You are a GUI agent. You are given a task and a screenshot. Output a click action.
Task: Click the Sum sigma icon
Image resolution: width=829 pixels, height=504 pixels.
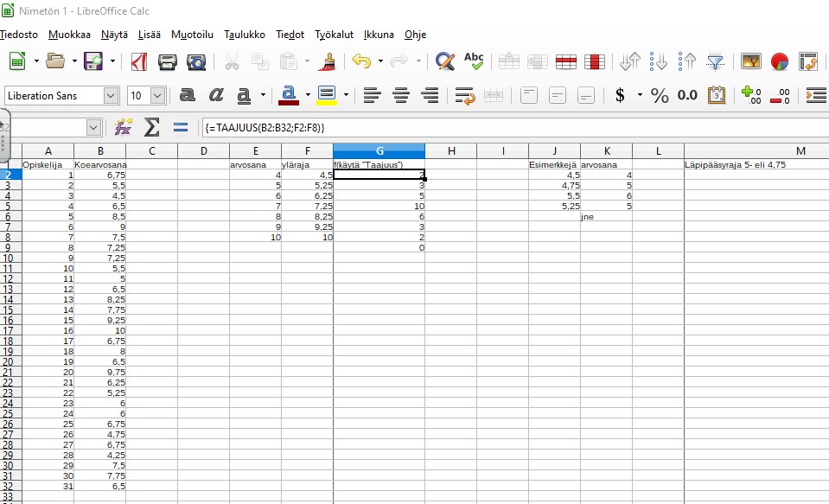pyautogui.click(x=151, y=128)
